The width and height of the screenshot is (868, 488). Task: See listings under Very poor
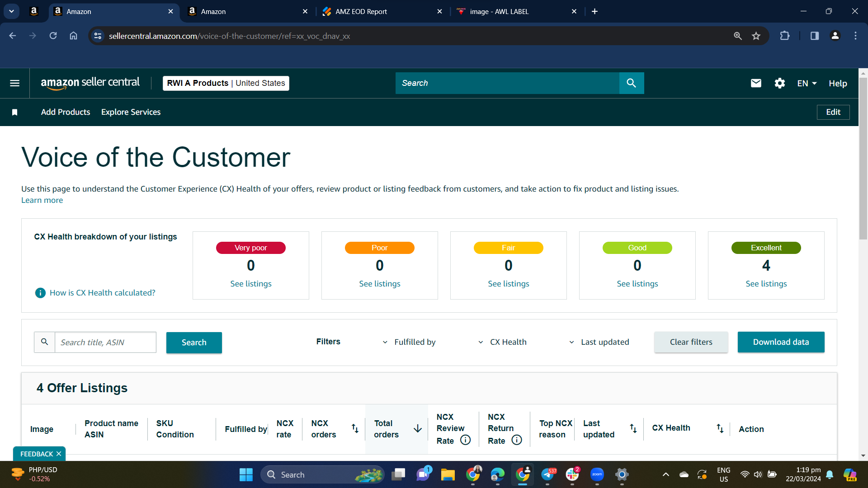coord(251,284)
